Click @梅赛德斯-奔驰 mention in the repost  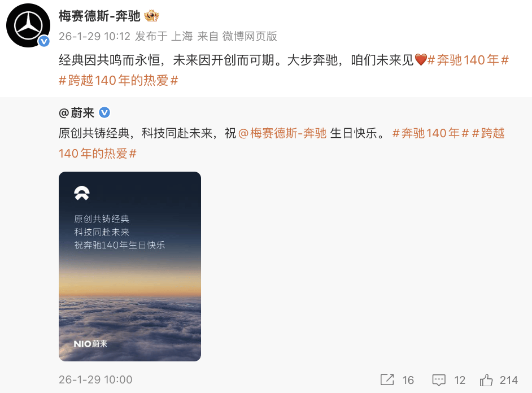pyautogui.click(x=282, y=133)
